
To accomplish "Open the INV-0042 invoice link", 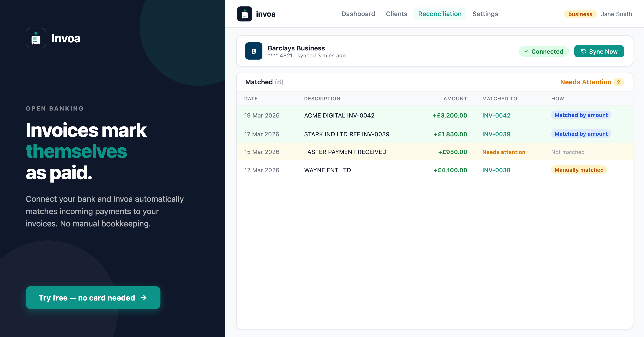I will coord(496,116).
